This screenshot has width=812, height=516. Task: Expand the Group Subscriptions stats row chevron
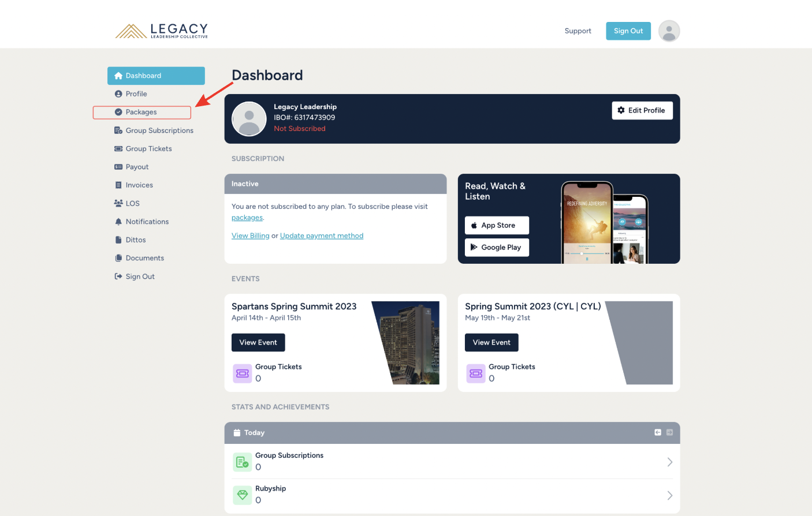pos(669,462)
